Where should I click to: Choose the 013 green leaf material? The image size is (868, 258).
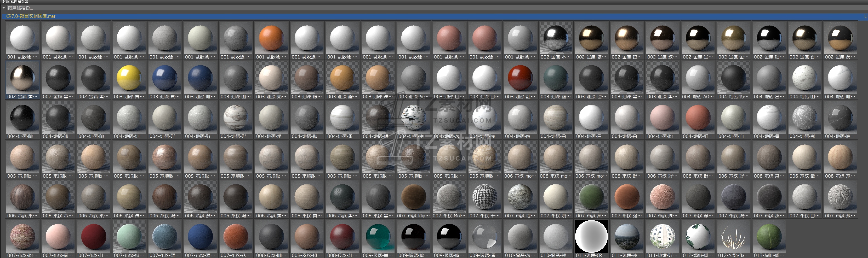pos(769,237)
